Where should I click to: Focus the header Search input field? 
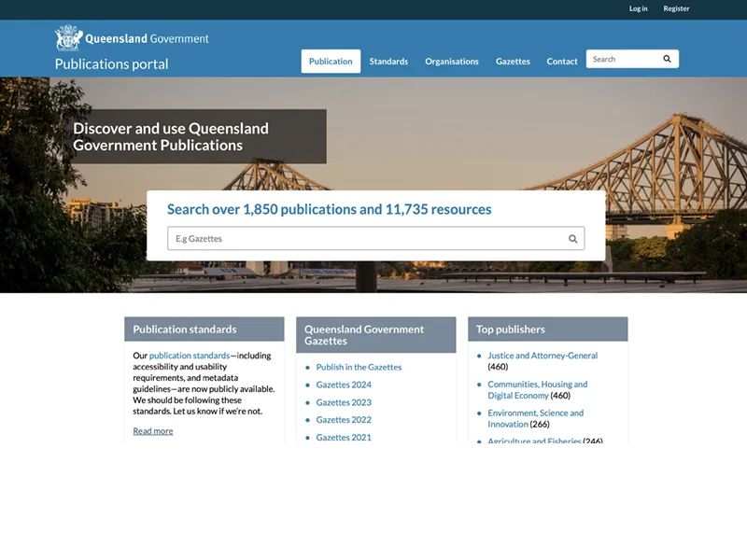pyautogui.click(x=621, y=59)
